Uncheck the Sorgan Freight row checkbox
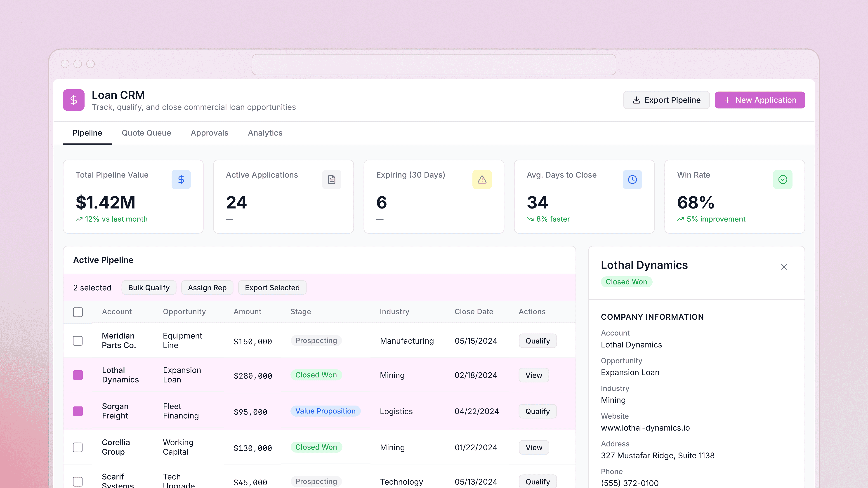Screen dimensions: 868x488 (x=78, y=411)
